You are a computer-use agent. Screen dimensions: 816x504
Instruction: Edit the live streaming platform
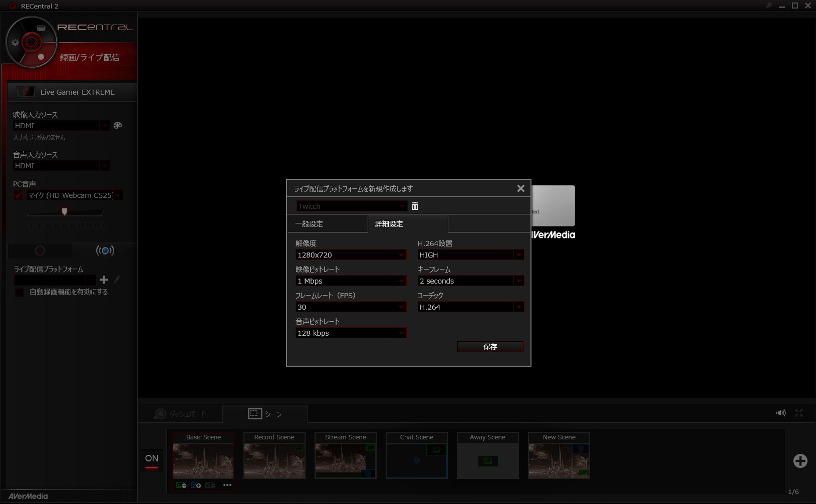point(117,280)
